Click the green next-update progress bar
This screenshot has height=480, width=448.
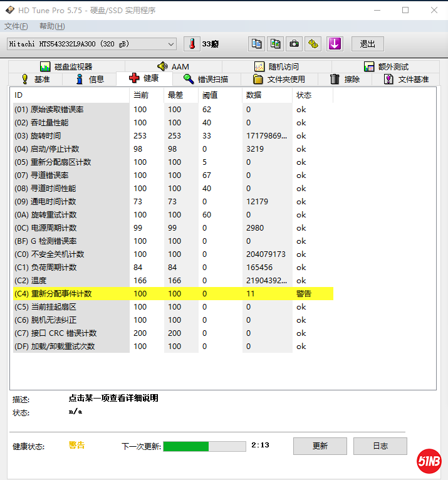204,446
